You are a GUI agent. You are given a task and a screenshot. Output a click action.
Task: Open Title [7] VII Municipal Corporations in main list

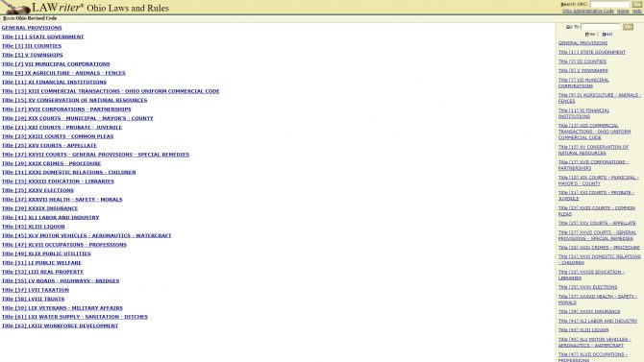[56, 64]
